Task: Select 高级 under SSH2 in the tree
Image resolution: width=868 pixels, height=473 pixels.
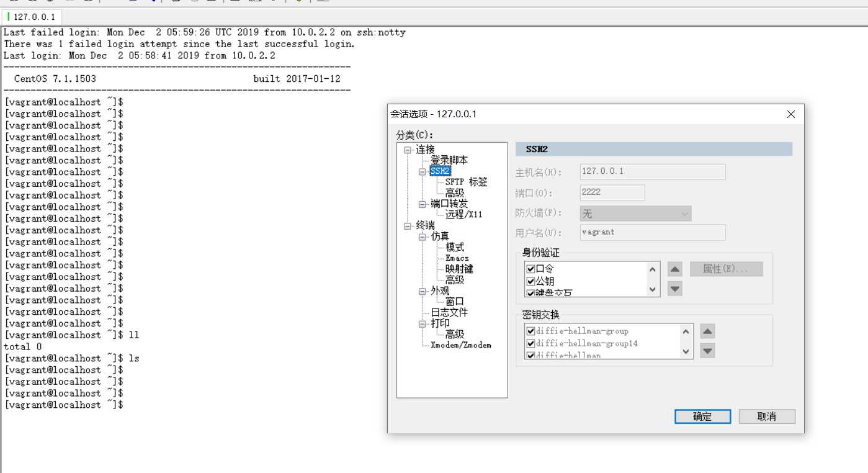Action: (455, 192)
